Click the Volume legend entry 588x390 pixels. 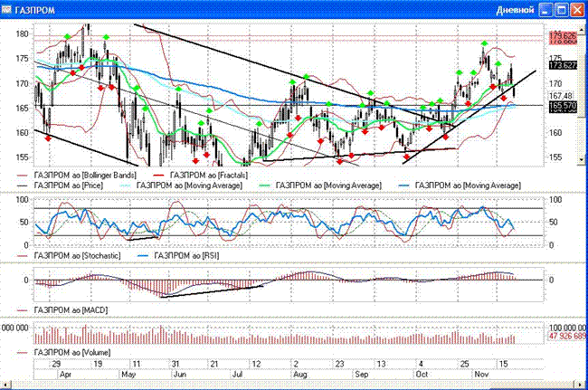63,353
